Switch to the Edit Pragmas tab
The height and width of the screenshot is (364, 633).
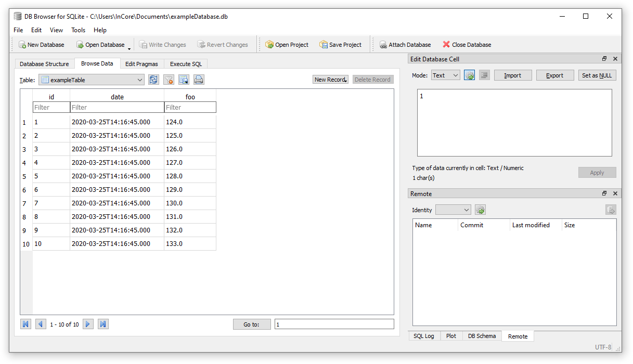pos(141,64)
